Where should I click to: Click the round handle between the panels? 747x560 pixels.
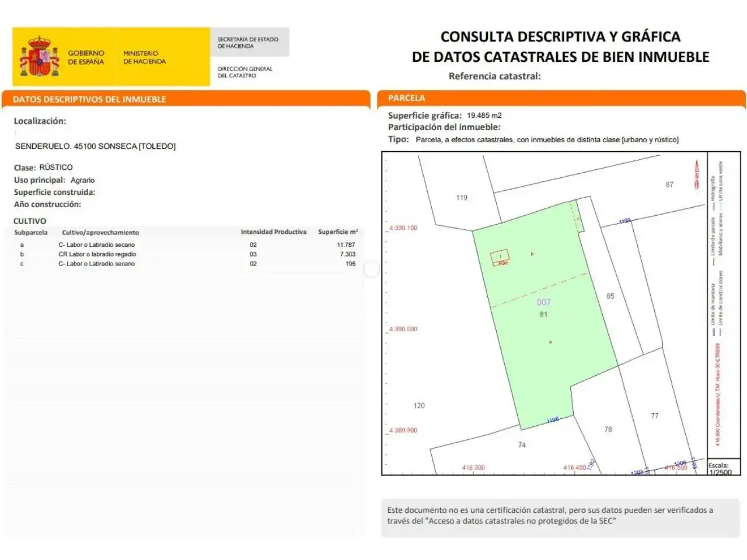pyautogui.click(x=371, y=269)
